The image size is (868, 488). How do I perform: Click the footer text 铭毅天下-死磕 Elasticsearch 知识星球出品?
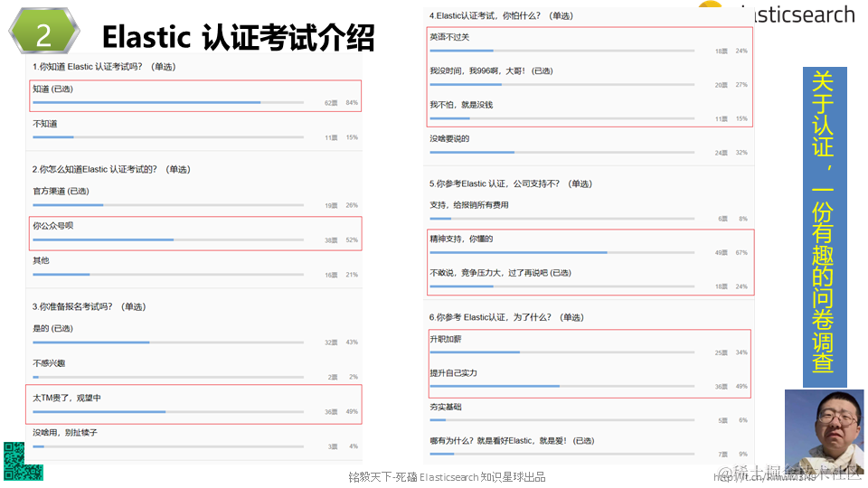pos(447,477)
